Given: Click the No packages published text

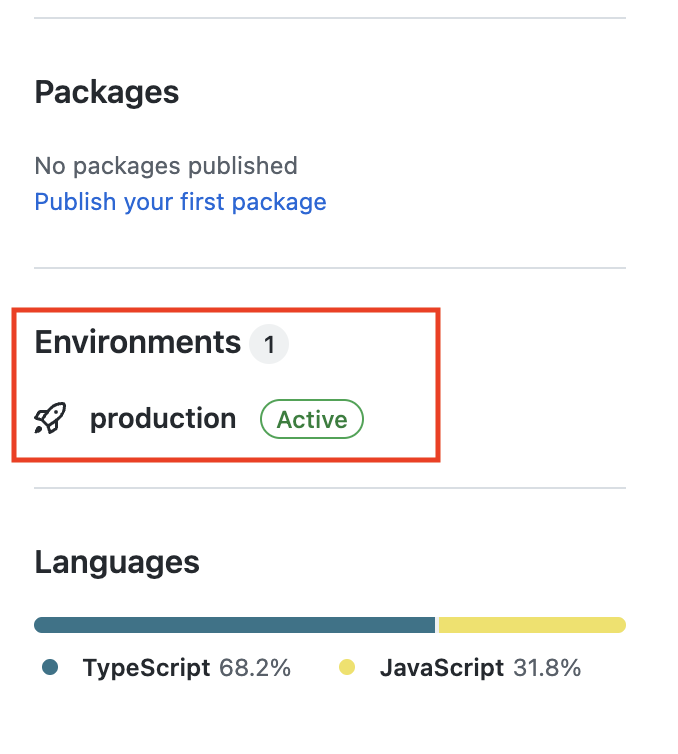Looking at the screenshot, I should (x=166, y=166).
